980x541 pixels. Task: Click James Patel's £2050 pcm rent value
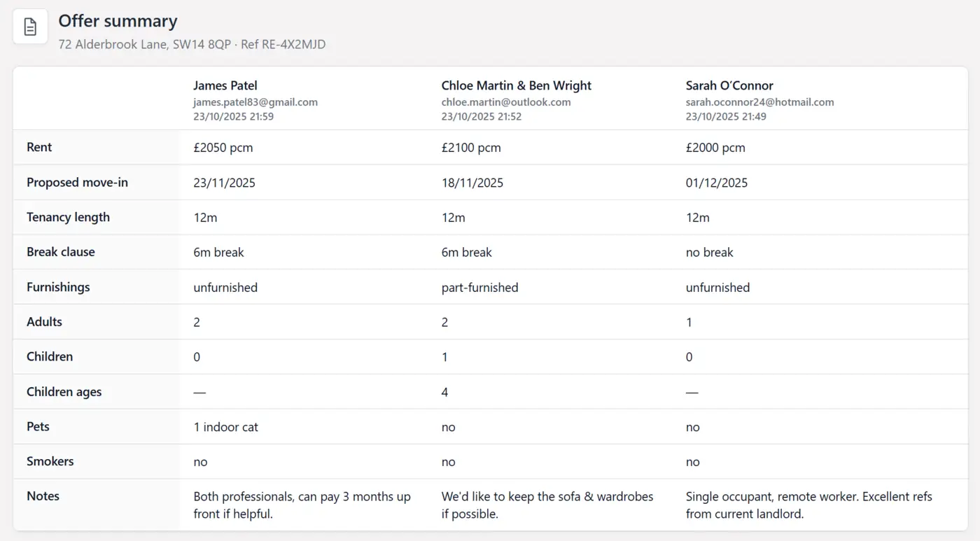click(x=223, y=147)
